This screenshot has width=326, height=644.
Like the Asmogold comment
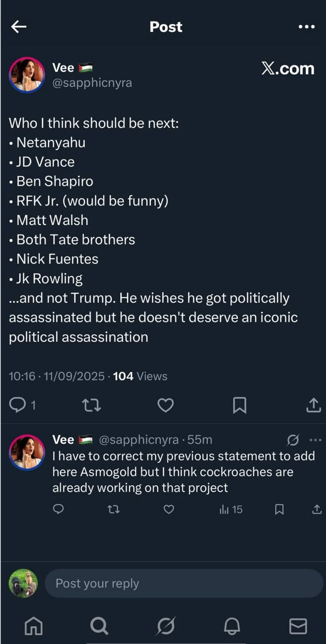click(169, 509)
